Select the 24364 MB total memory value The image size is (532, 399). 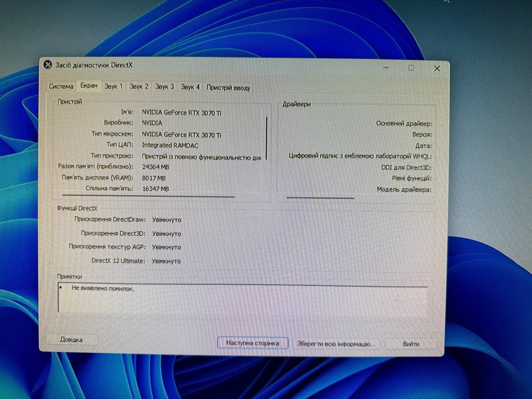(156, 167)
